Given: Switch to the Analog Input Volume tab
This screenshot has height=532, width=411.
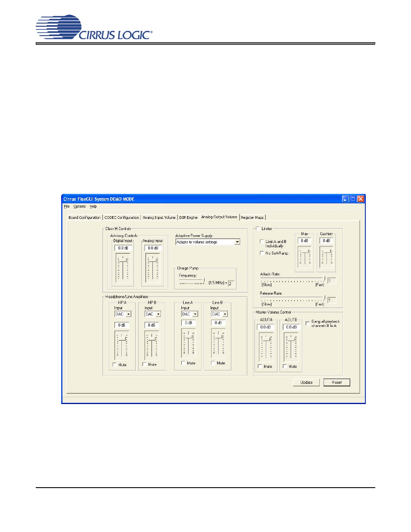Looking at the screenshot, I should (159, 218).
